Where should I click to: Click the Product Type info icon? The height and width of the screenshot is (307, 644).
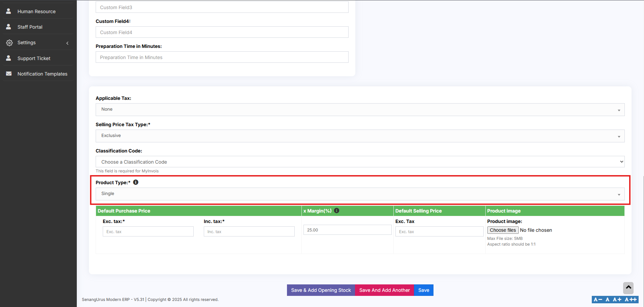point(136,182)
